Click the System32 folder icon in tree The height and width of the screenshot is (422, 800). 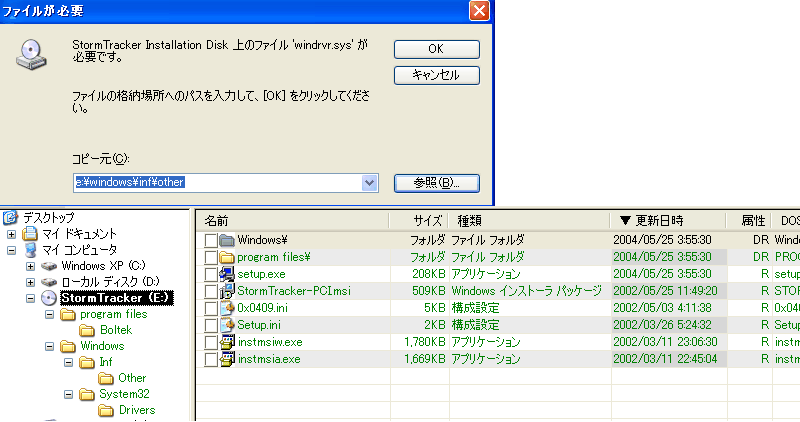[x=87, y=394]
